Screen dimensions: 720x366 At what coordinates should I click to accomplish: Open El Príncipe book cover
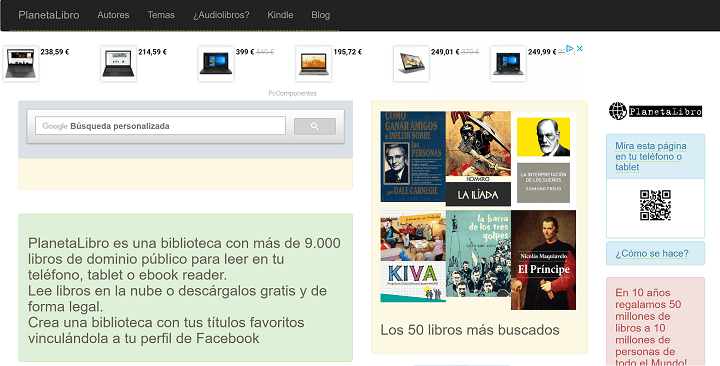point(543,260)
